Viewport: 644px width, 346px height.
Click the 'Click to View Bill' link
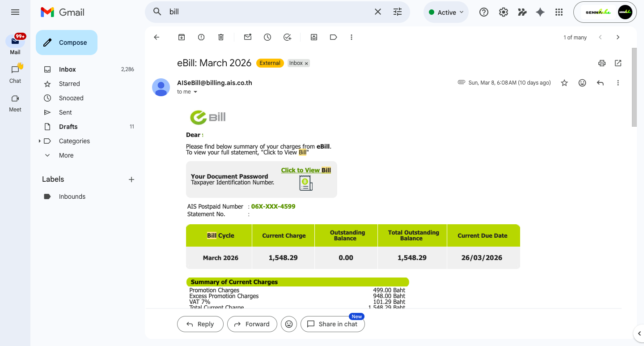[x=306, y=170]
